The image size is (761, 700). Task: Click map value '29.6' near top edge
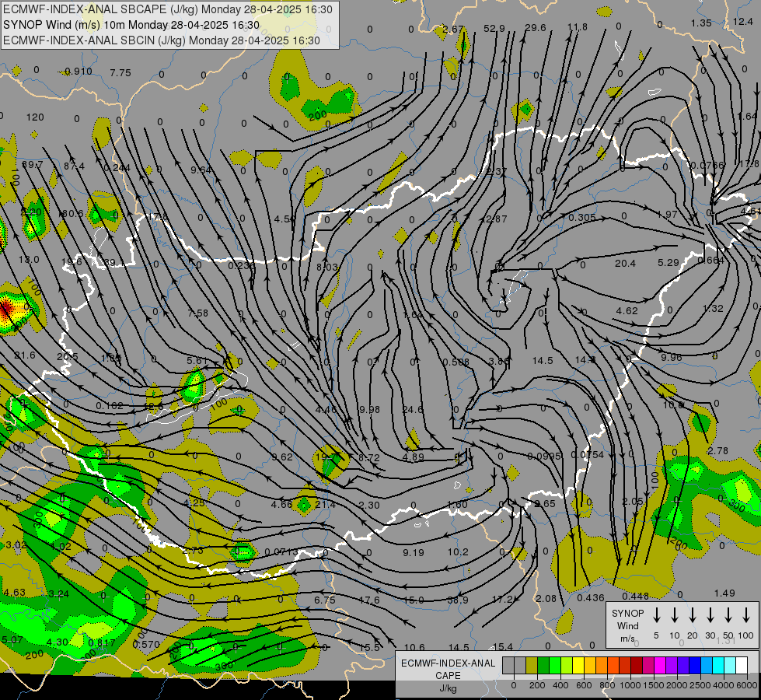pyautogui.click(x=536, y=28)
